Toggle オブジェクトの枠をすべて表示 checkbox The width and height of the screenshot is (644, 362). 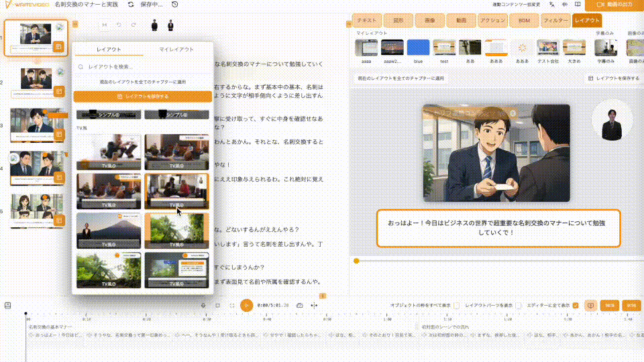(x=457, y=305)
